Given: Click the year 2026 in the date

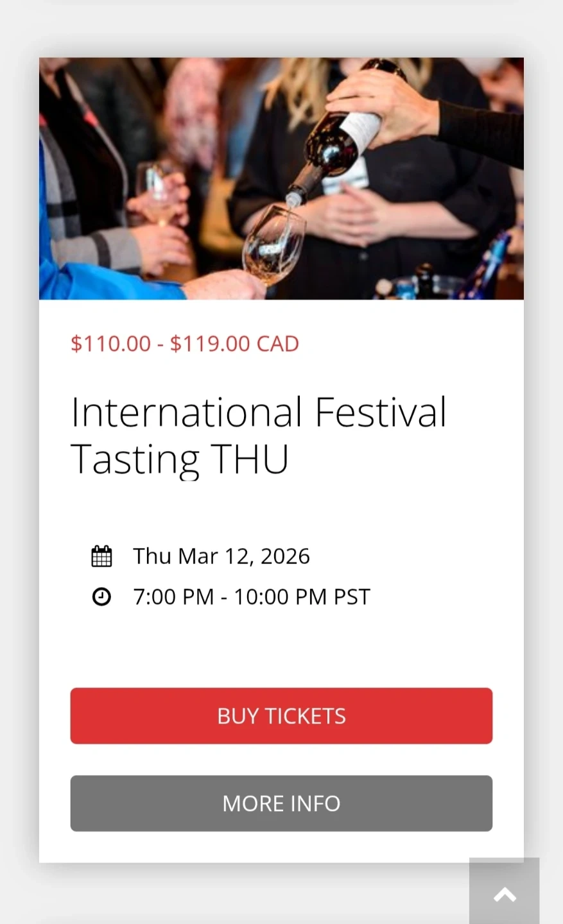Looking at the screenshot, I should point(285,556).
